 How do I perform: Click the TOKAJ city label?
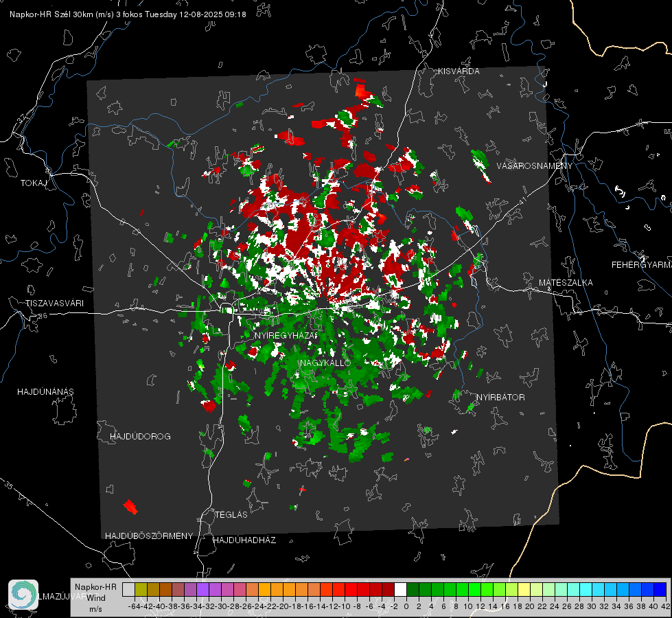34,183
